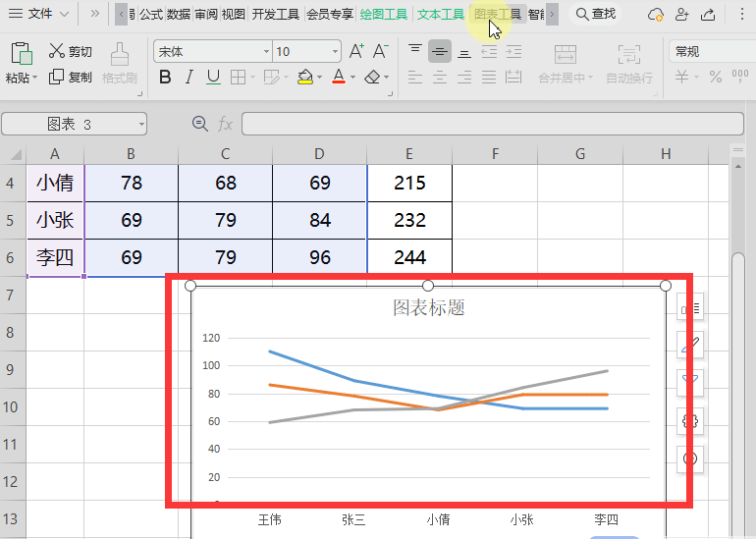Image resolution: width=756 pixels, height=539 pixels.
Task: Open chart style brush button beside chart
Action: 690,346
